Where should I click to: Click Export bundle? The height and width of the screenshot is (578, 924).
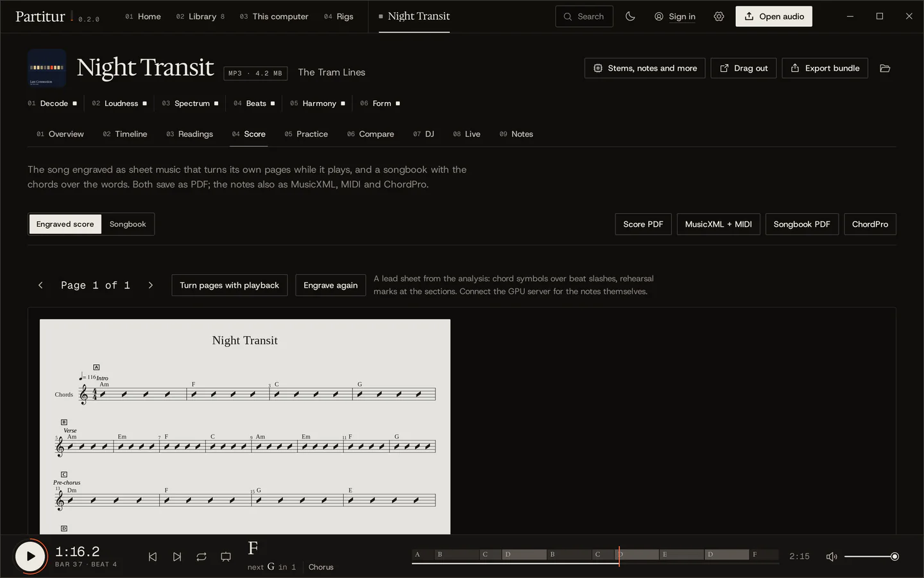click(x=825, y=68)
